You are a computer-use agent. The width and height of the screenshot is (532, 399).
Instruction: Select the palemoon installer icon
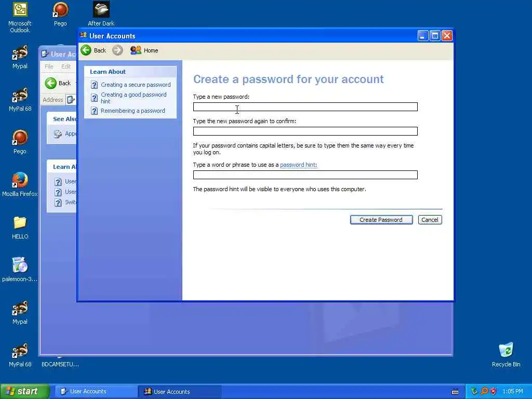coord(20,270)
